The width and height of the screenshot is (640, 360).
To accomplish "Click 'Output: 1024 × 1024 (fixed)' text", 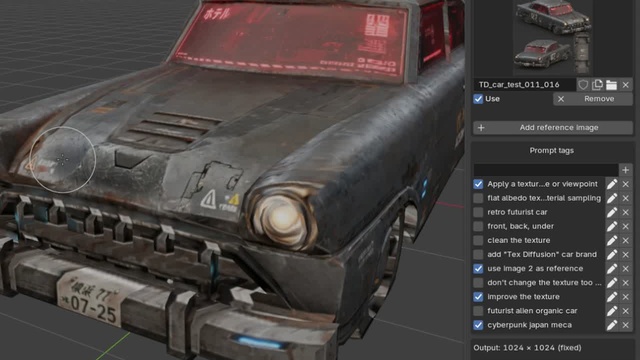I will point(527,348).
